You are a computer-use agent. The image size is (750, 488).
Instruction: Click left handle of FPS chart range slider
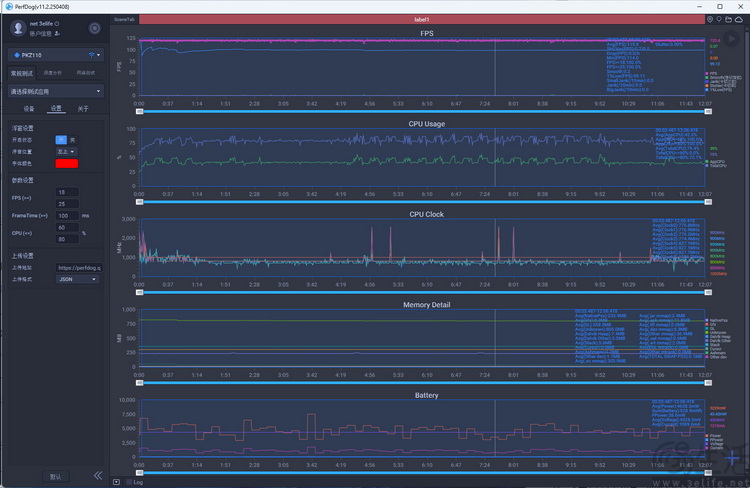(x=139, y=111)
